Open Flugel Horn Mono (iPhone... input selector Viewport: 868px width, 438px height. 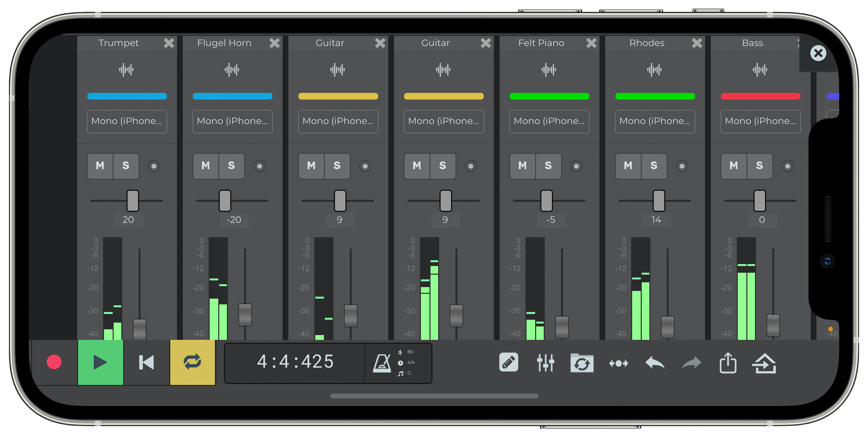tap(232, 121)
